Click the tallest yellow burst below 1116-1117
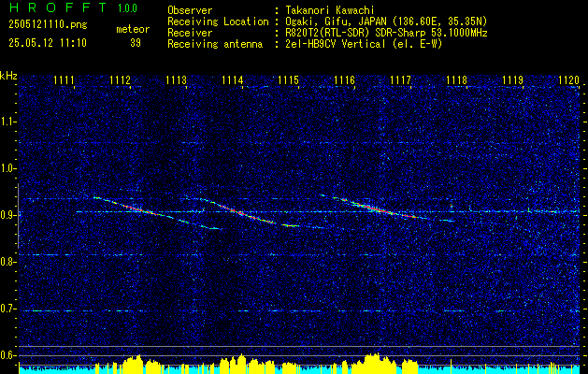Image resolution: width=588 pixels, height=374 pixels. [375, 364]
